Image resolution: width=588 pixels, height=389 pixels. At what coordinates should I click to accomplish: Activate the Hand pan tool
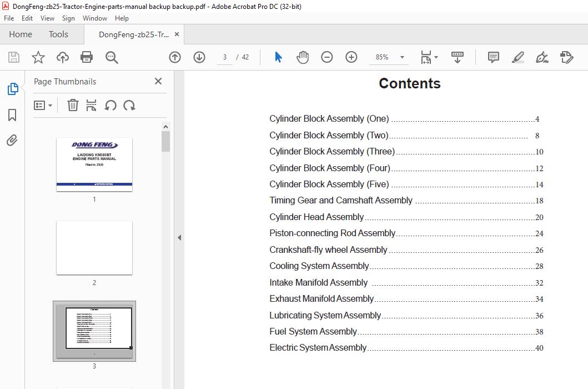click(303, 57)
